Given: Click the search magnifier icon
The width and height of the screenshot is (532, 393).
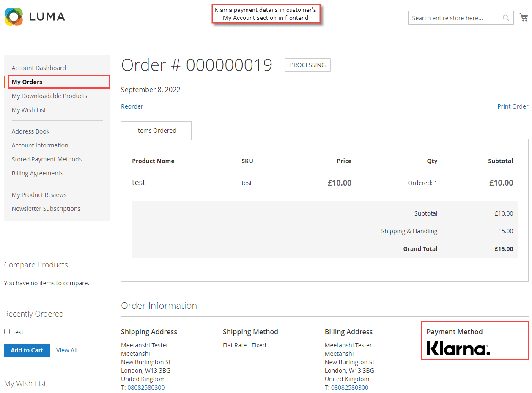Looking at the screenshot, I should tap(506, 18).
